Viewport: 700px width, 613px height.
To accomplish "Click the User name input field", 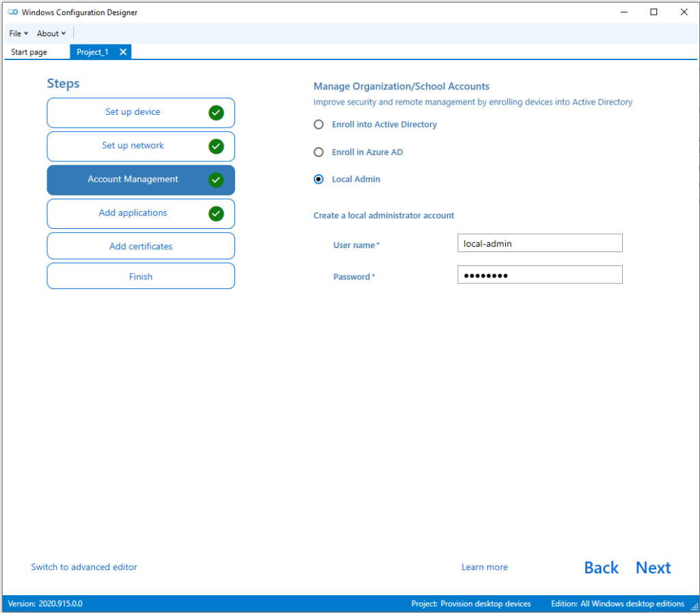I will (539, 243).
